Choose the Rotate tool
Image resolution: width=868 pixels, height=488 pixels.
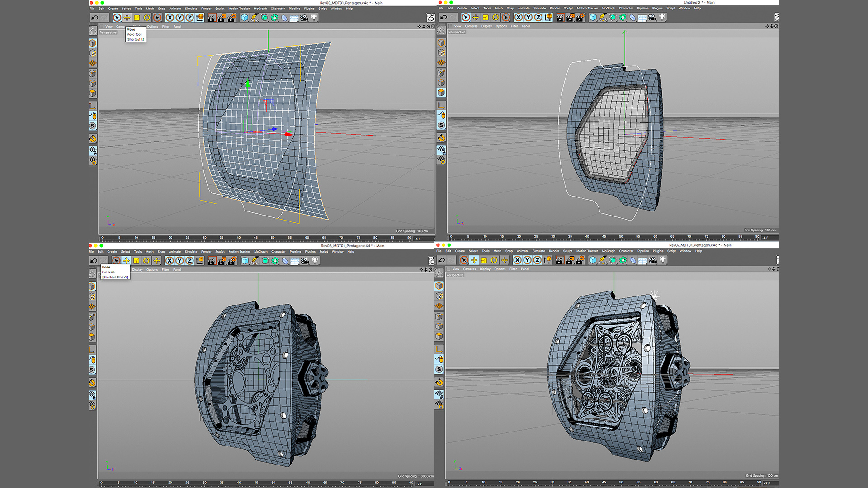(x=146, y=17)
